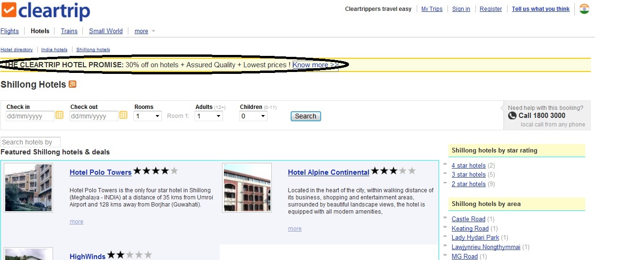Click the Cleartrip logo
Image resolution: width=644 pixels, height=260 pixels.
(46, 11)
